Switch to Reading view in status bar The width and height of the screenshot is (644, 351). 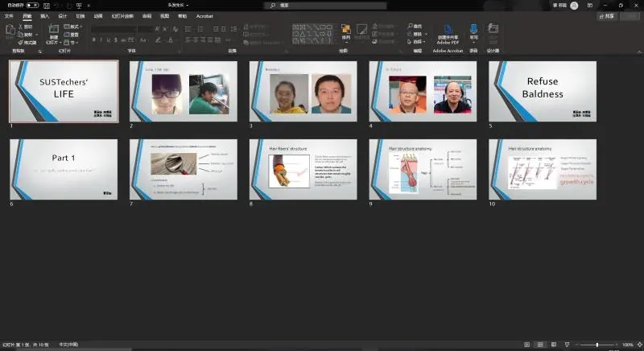554,345
